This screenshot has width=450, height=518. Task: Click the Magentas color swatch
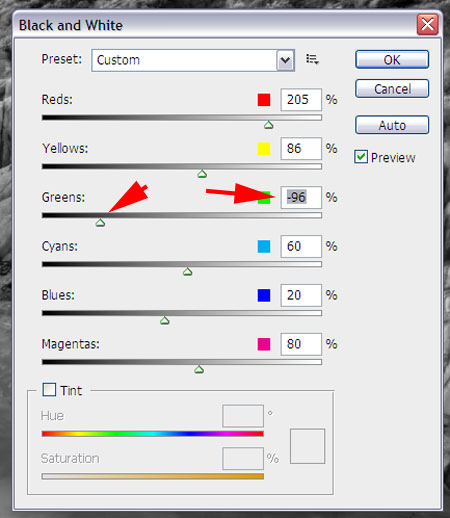click(x=264, y=344)
